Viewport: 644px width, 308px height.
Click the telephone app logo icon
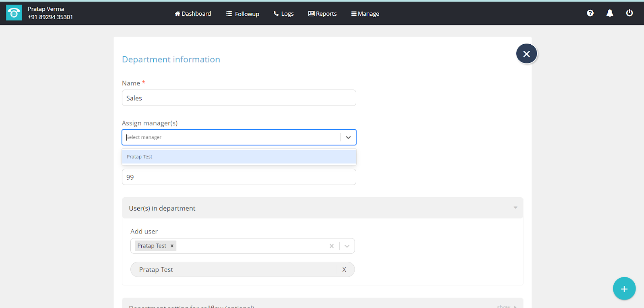point(14,13)
